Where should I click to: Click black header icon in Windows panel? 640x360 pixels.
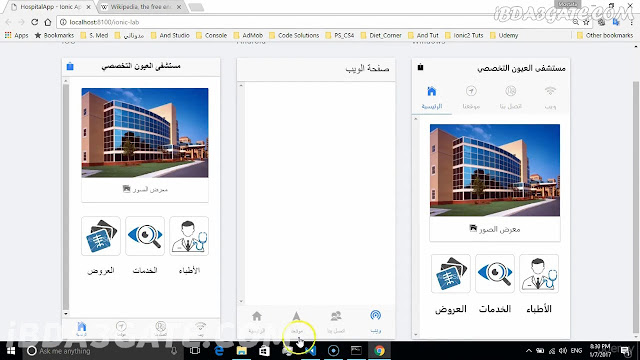coord(420,67)
